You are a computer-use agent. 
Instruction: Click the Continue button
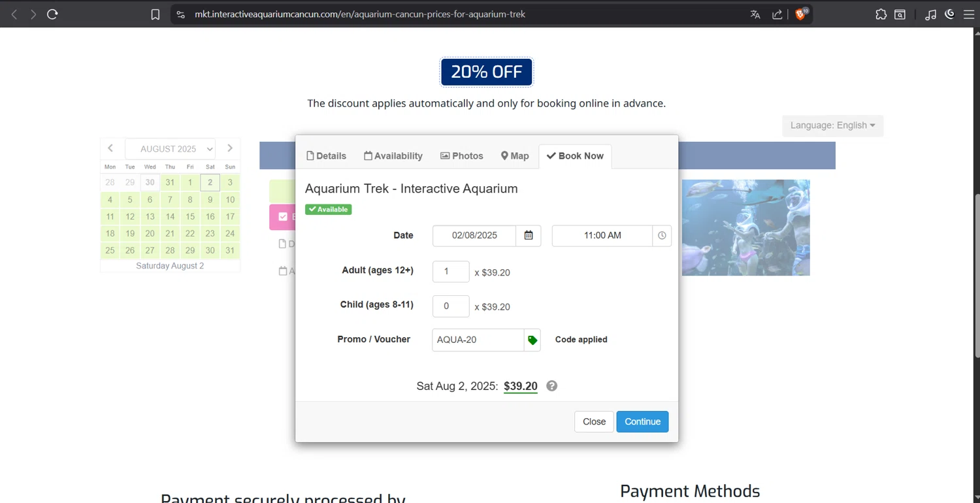[642, 421]
